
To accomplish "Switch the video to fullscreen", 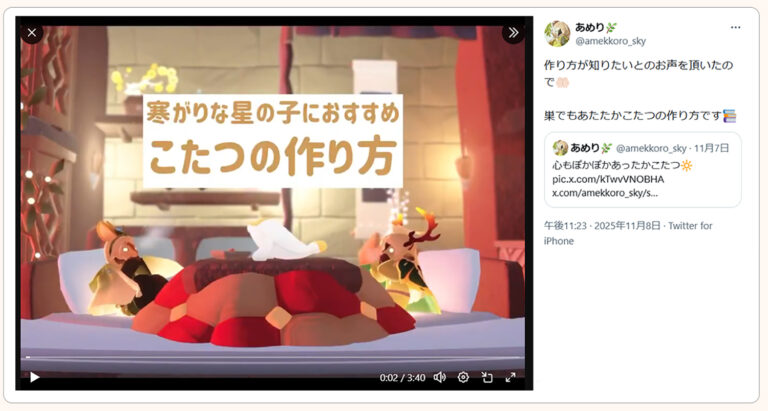I will tap(510, 377).
